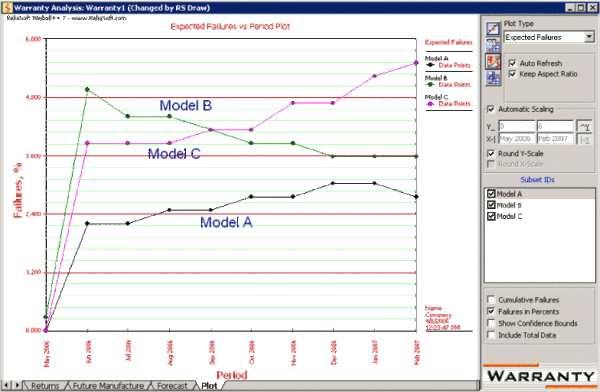Uncheck Keep Aspect Ratio
Image resolution: width=600 pixels, height=392 pixels.
[x=512, y=74]
